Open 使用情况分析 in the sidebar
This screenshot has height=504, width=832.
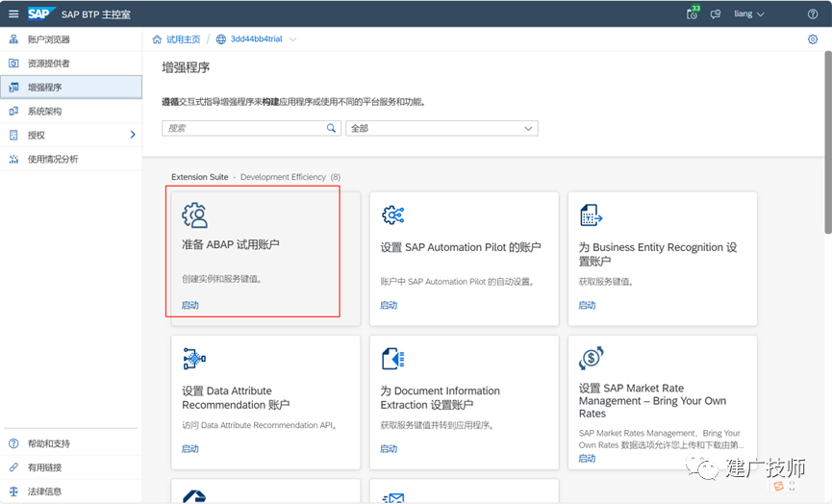[x=71, y=159]
